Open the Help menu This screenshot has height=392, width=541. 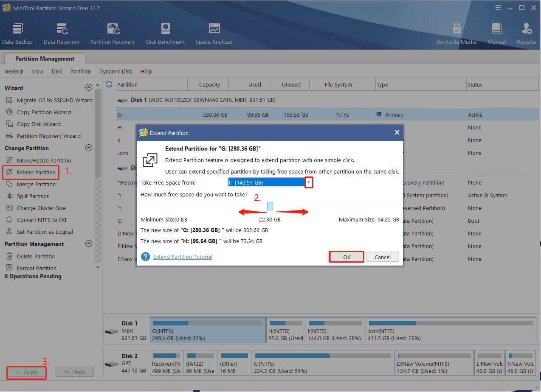pos(146,71)
